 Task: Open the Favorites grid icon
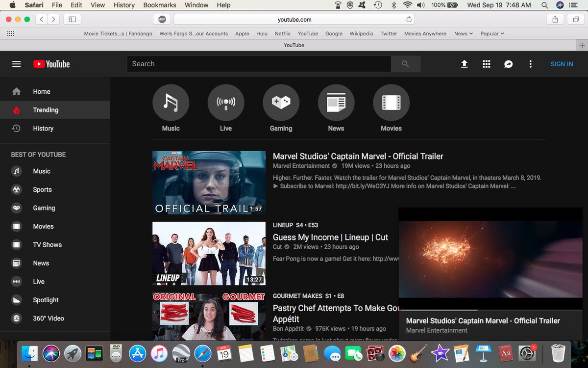click(10, 34)
